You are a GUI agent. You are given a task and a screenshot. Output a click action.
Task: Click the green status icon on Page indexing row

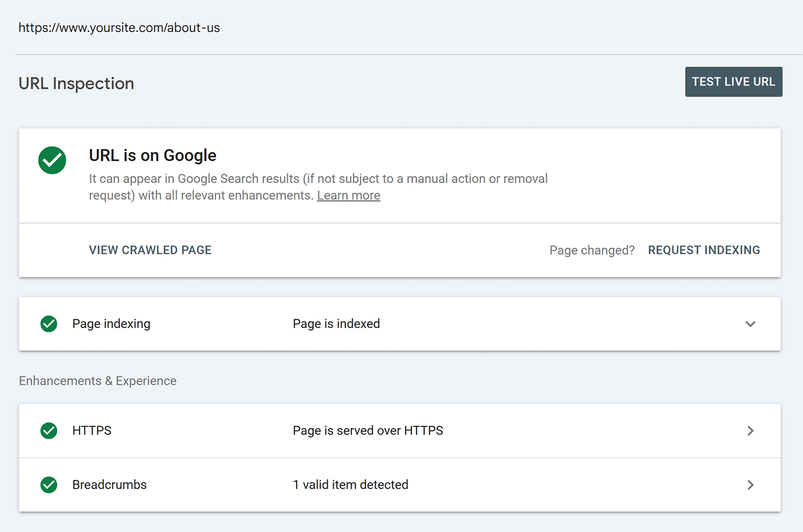tap(49, 324)
